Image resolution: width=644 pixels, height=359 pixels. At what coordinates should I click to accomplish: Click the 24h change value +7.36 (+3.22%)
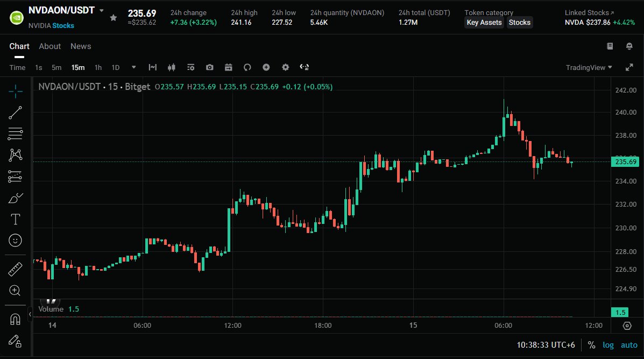(194, 23)
